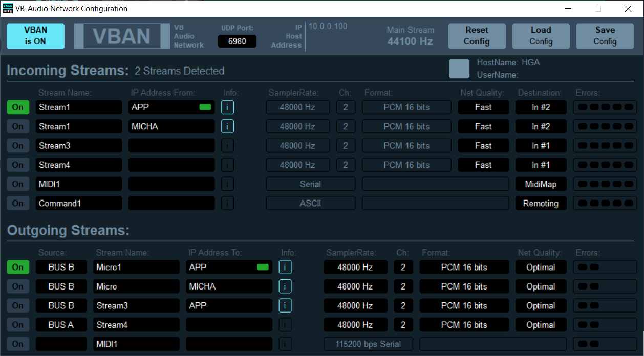Screen dimensions: 644x356
Task: Click info icon on outgoing Stream4 row
Action: (x=285, y=325)
